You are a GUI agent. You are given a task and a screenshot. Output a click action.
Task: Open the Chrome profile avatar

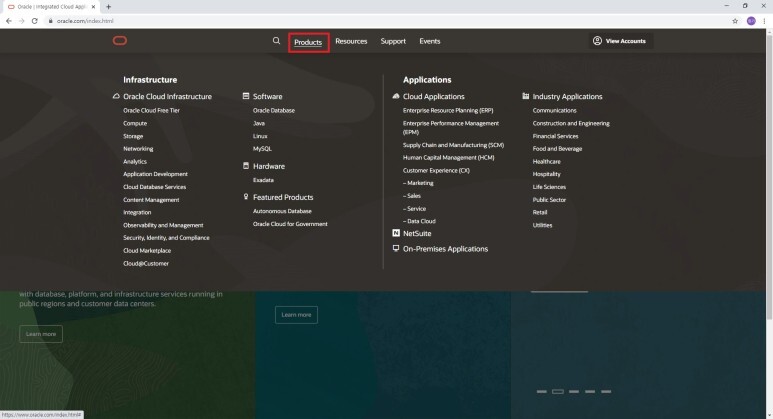pyautogui.click(x=751, y=21)
